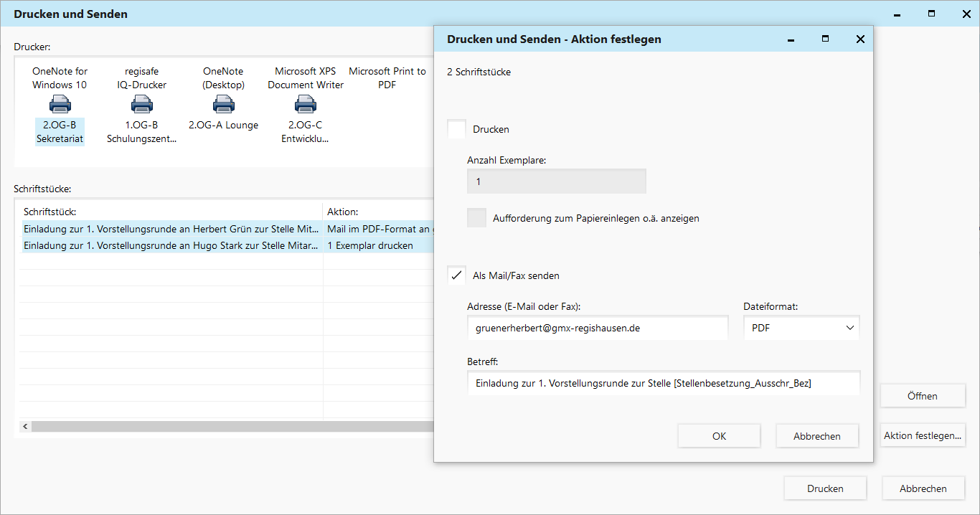Confirm the action with OK
The image size is (980, 515).
tap(719, 436)
